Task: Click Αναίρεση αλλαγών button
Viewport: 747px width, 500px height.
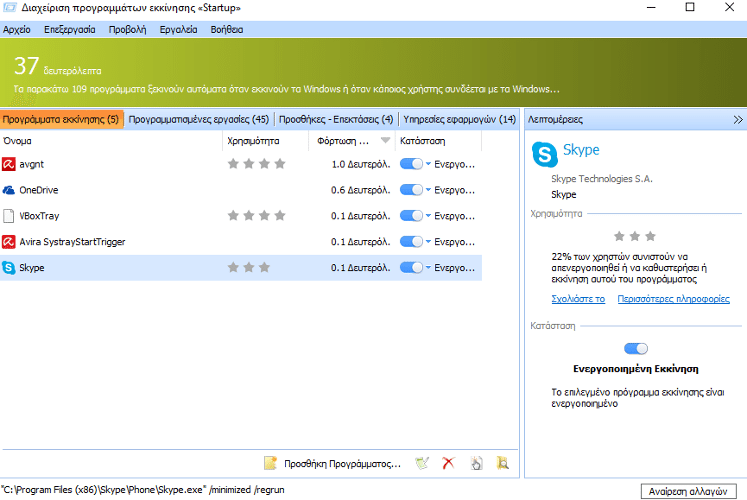Action: (x=688, y=491)
